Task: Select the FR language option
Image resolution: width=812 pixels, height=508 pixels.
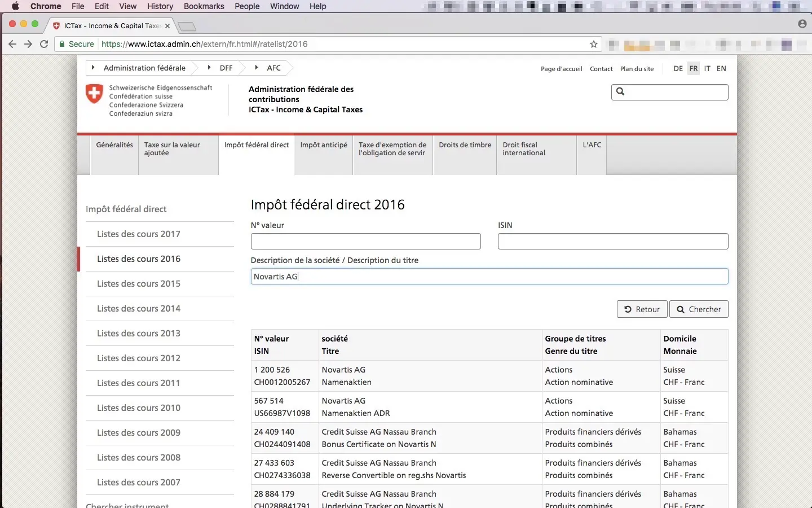Action: (694, 68)
